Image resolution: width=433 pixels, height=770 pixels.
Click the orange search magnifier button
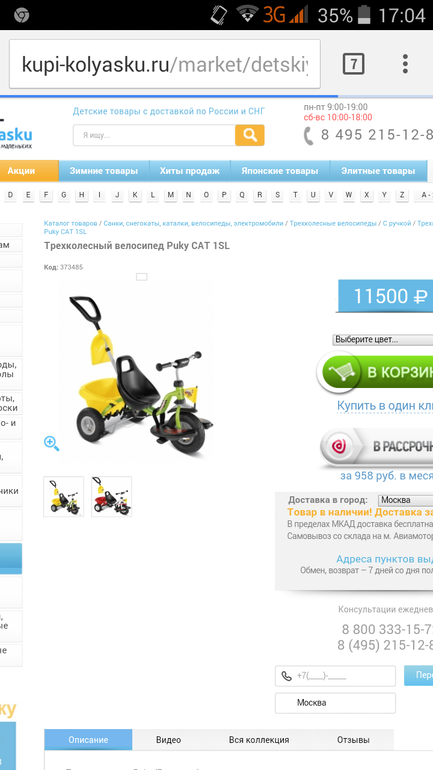249,135
